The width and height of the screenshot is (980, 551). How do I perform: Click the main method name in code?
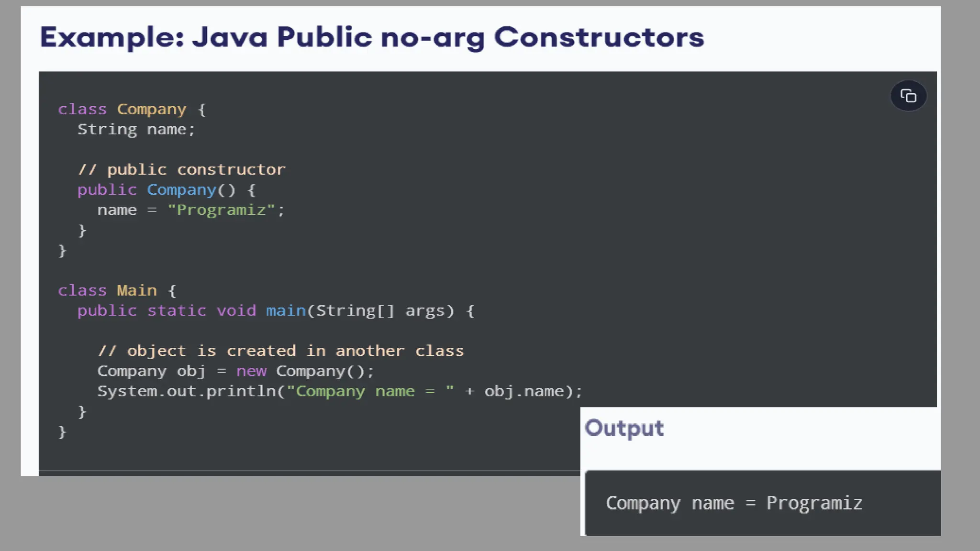(x=286, y=311)
